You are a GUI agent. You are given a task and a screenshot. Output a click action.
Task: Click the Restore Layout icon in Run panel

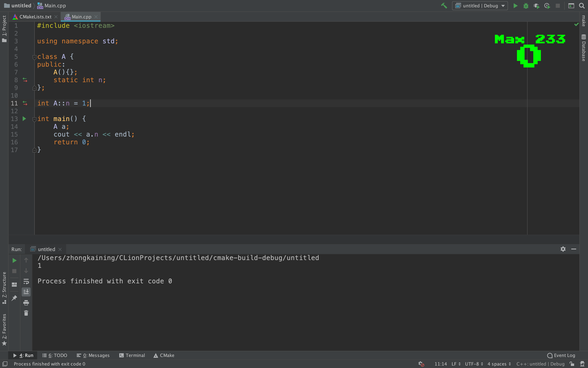[14, 285]
